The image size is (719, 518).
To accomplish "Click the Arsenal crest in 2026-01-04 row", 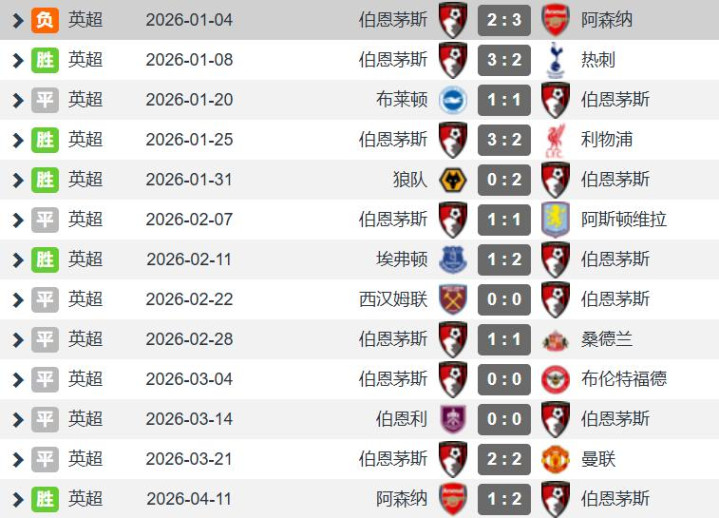I will click(x=555, y=20).
